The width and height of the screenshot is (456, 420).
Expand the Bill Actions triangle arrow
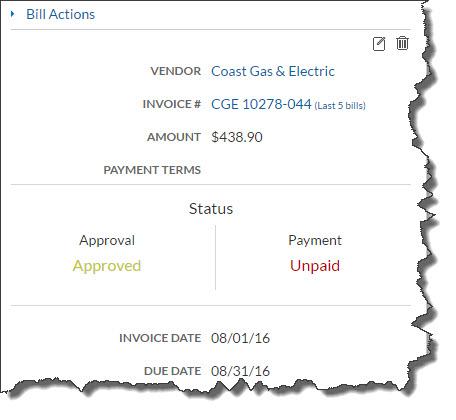[13, 14]
